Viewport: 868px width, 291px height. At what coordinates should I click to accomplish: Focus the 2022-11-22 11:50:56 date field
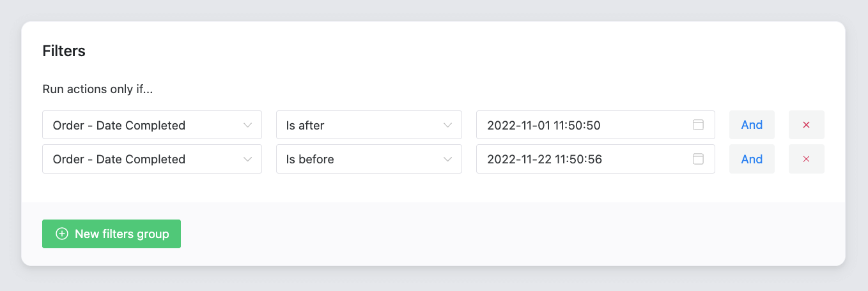coord(595,159)
